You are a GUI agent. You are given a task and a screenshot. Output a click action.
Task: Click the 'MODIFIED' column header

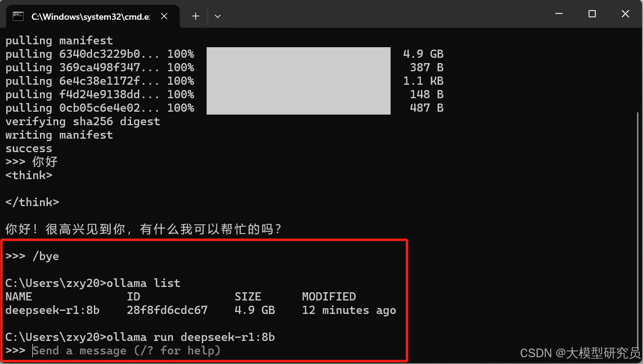[329, 297]
